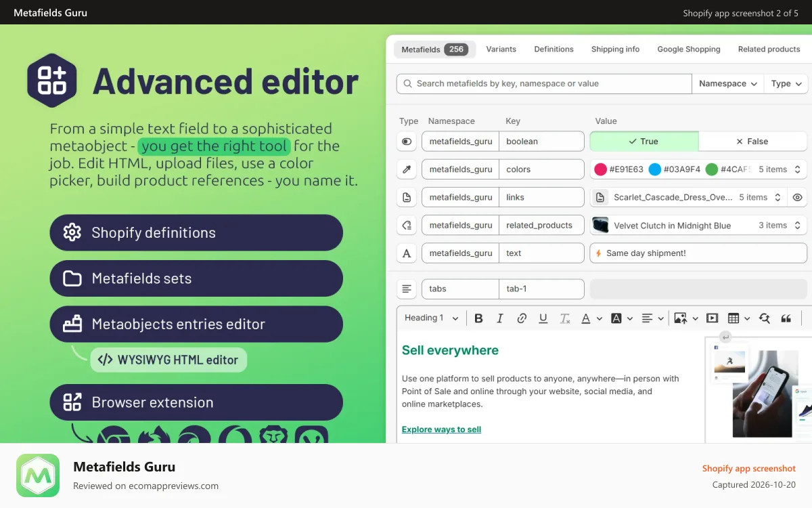
Task: Click the insert table icon in the toolbar
Action: (734, 318)
